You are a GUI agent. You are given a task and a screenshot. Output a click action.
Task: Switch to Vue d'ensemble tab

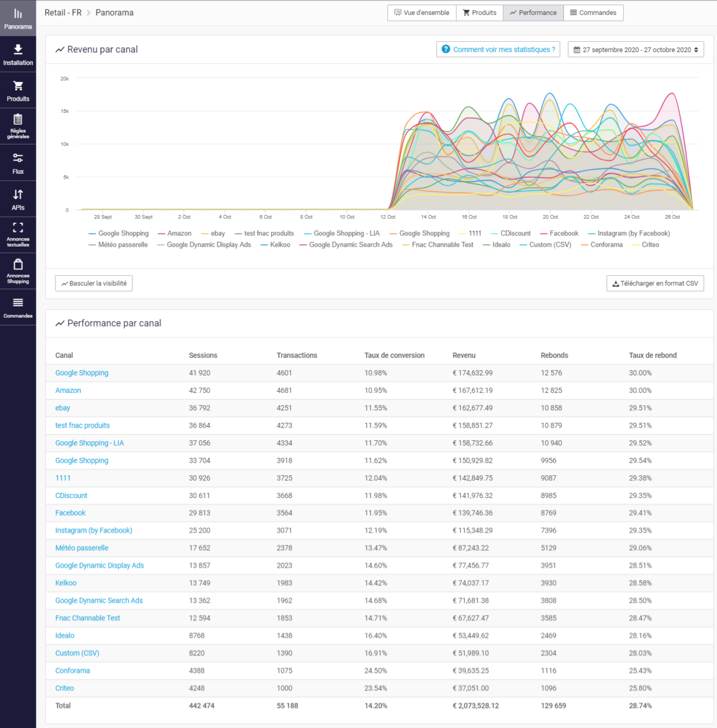click(x=422, y=13)
